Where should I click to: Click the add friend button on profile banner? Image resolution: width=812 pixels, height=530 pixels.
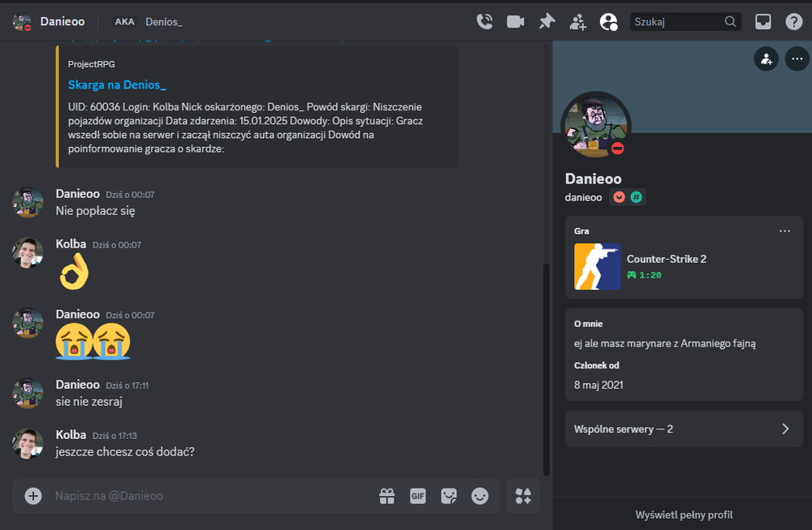tap(766, 59)
